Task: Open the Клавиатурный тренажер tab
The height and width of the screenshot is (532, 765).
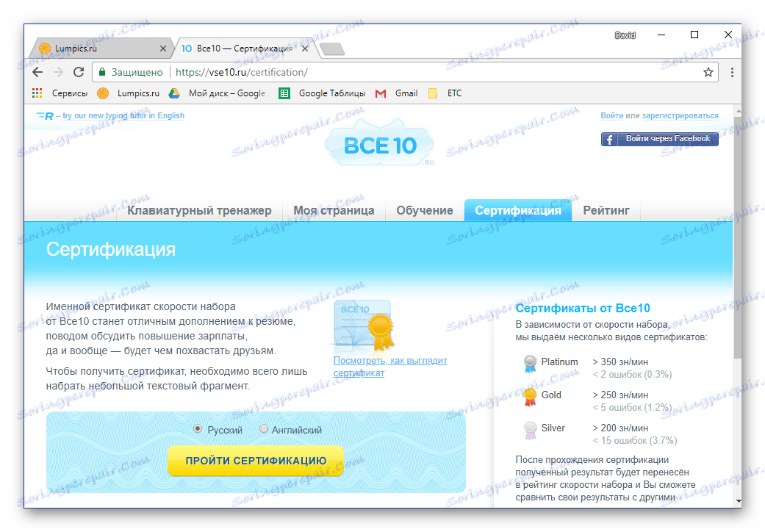Action: pos(199,211)
